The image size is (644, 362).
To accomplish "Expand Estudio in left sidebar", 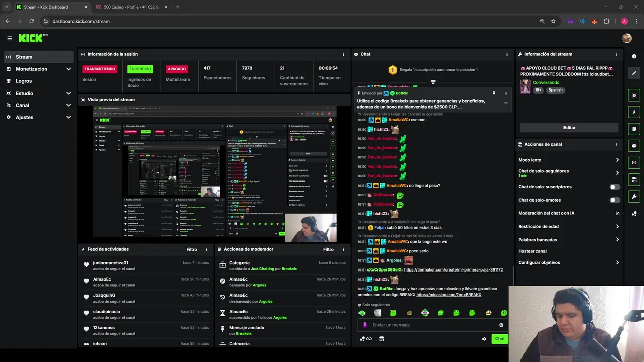I will click(x=69, y=93).
